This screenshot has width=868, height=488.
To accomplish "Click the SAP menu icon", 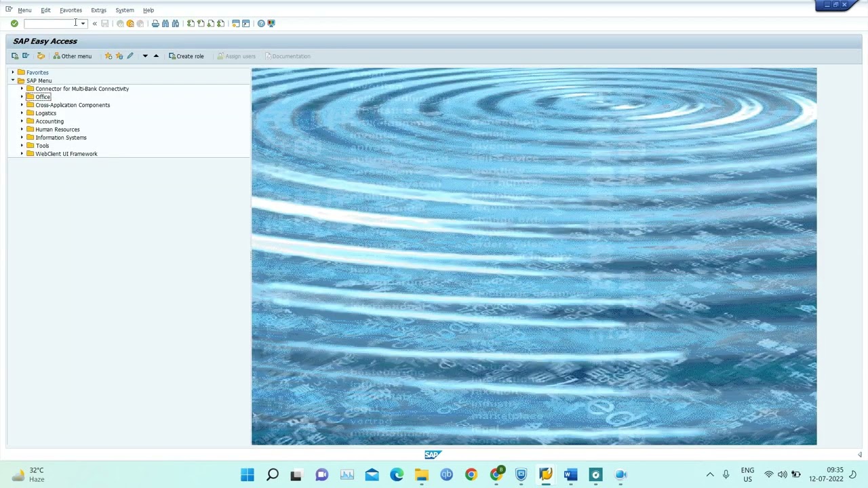I will click(26, 56).
